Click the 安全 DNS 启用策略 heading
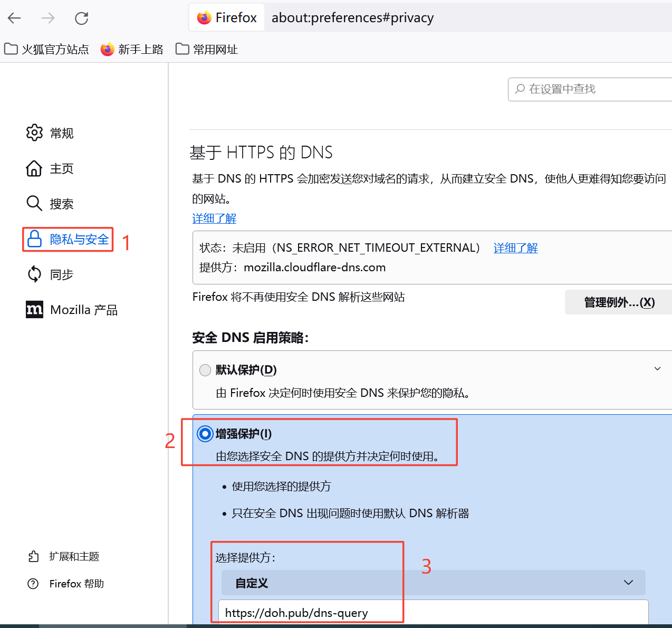Image resolution: width=672 pixels, height=628 pixels. click(x=250, y=338)
